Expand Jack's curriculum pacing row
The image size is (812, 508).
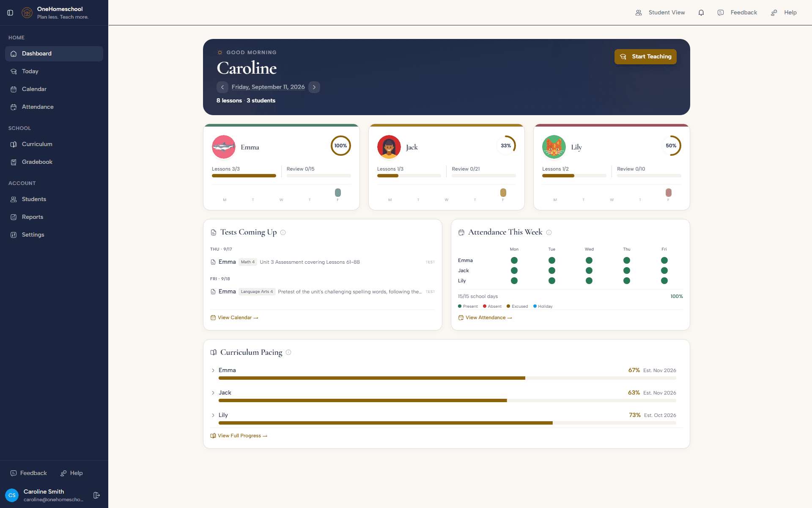(x=213, y=393)
